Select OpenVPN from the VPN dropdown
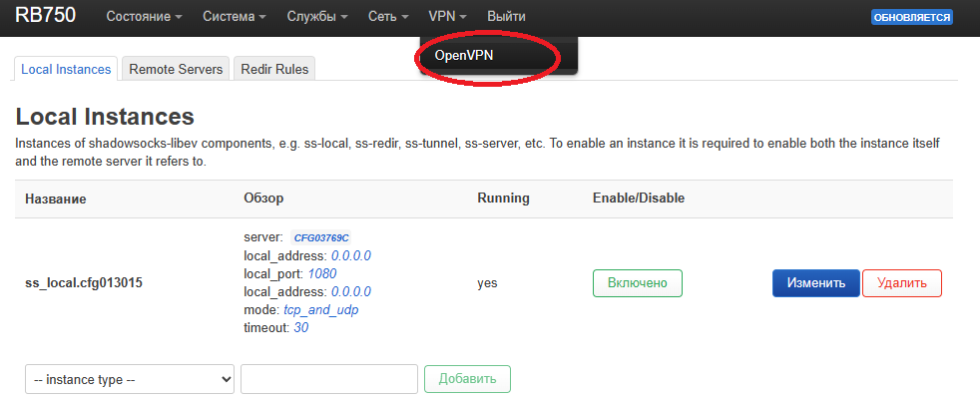980x403 pixels. pyautogui.click(x=464, y=56)
